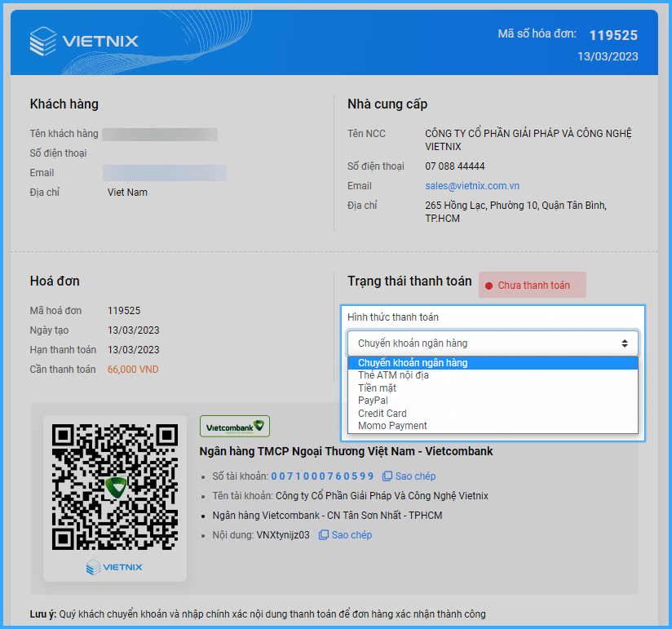Click the supplier address 265 Hồng Lạc
Screen dimensions: 672x629
[515, 212]
